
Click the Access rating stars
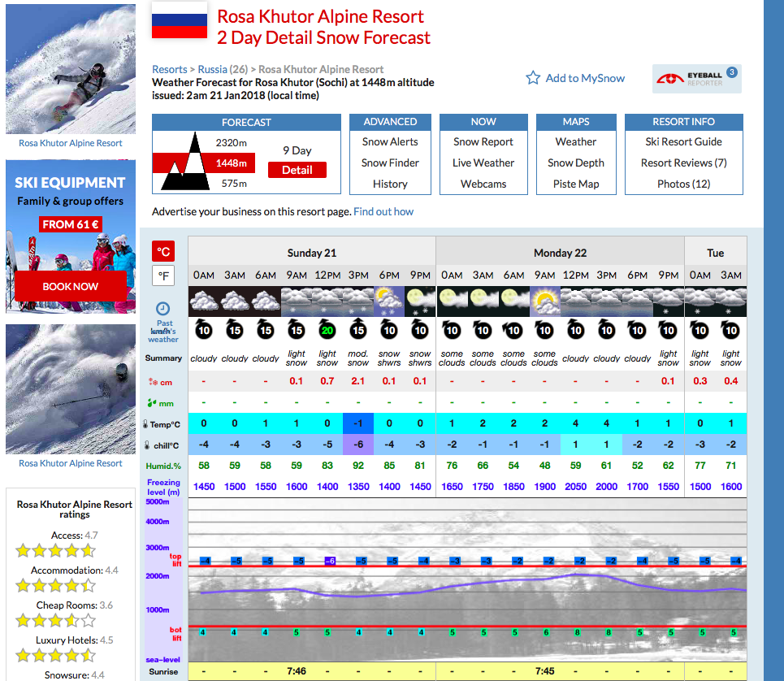[x=55, y=551]
